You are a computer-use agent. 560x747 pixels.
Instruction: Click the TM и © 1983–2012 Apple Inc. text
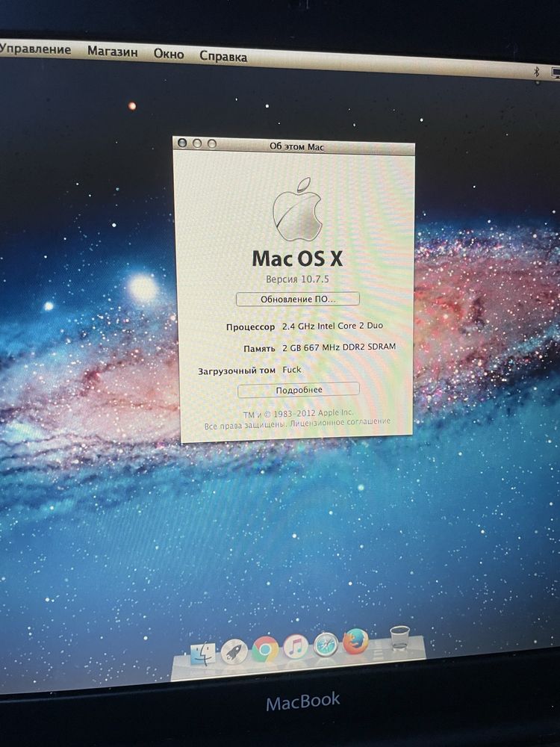click(x=299, y=414)
